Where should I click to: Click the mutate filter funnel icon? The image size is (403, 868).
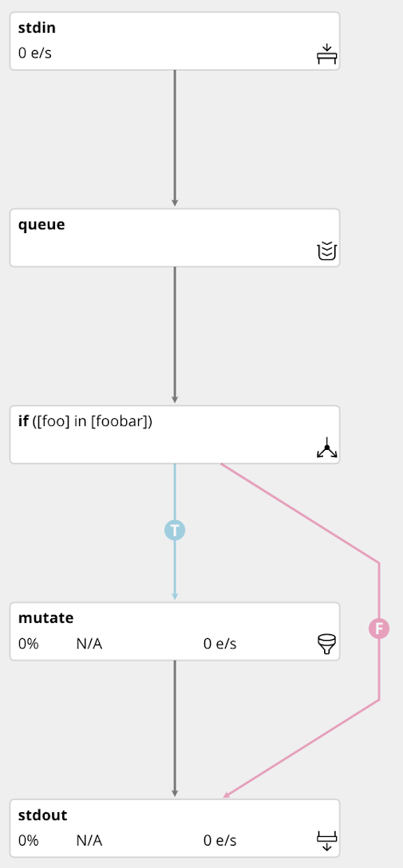click(x=326, y=645)
